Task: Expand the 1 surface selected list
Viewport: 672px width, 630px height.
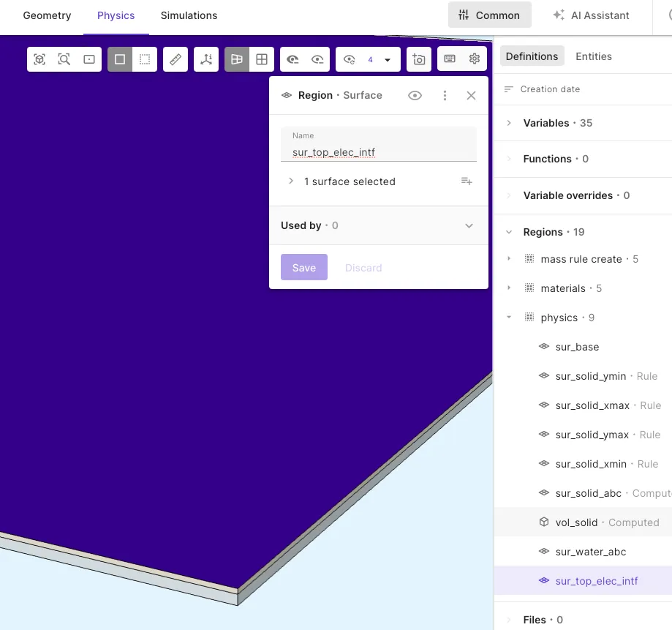Action: [291, 181]
